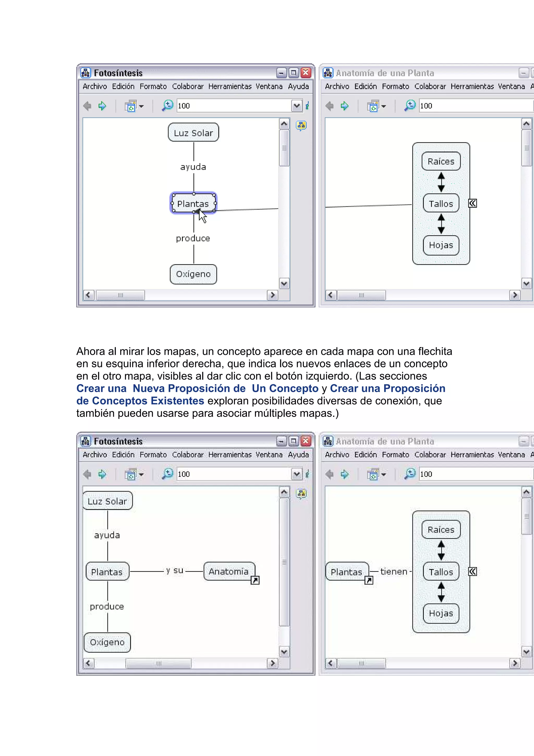Click yellow collaboration icon in top Fotosíntesis canvas
The image size is (534, 756).
[301, 125]
